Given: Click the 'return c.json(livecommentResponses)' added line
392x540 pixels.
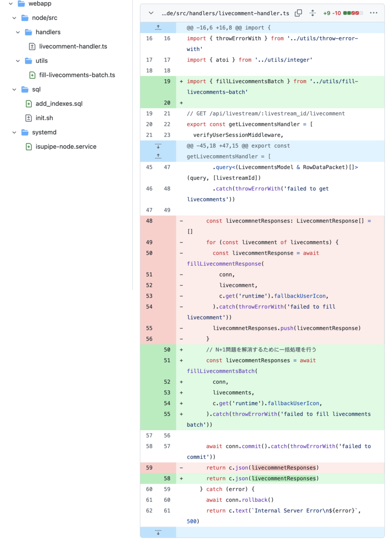Looking at the screenshot, I should 263,478.
